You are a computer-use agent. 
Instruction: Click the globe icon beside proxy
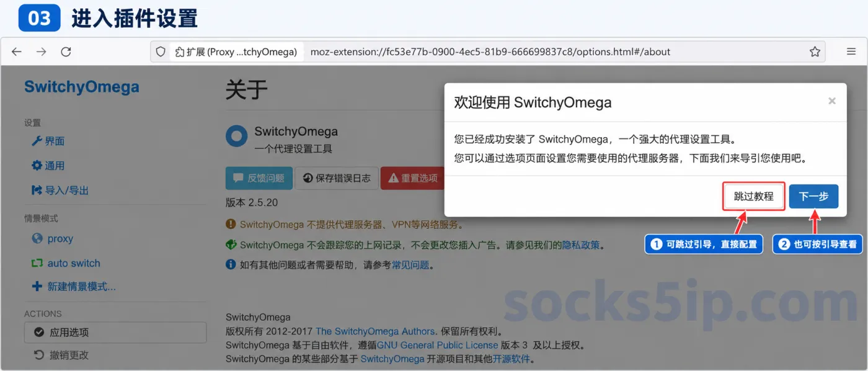click(x=37, y=239)
